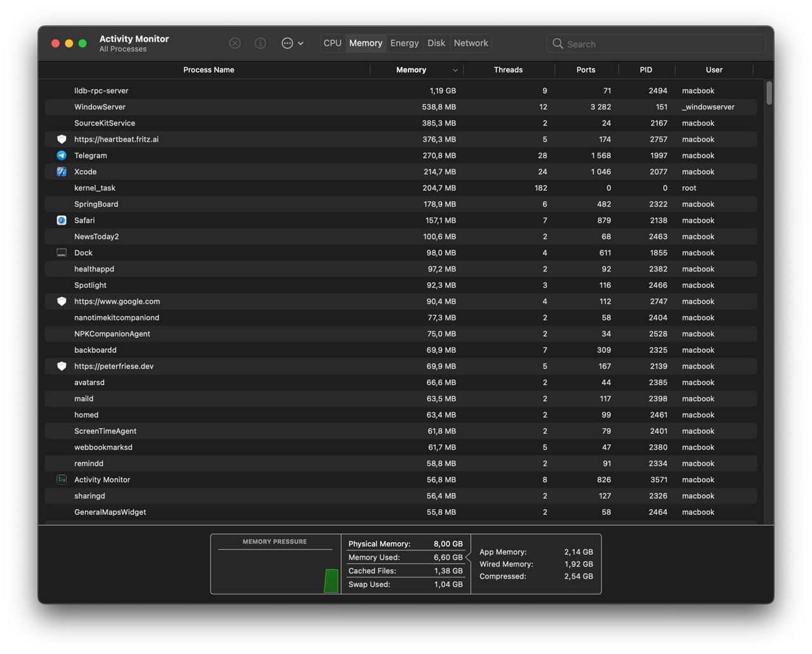Select the Spotlight process row

pyautogui.click(x=401, y=285)
